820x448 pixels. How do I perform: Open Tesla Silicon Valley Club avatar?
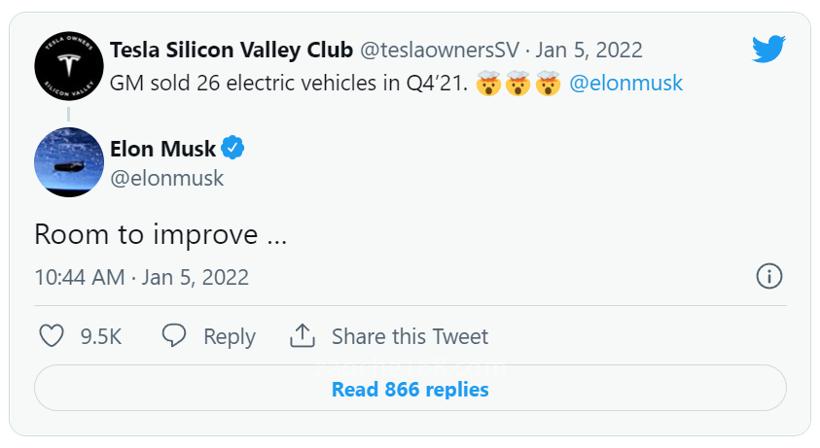point(69,66)
